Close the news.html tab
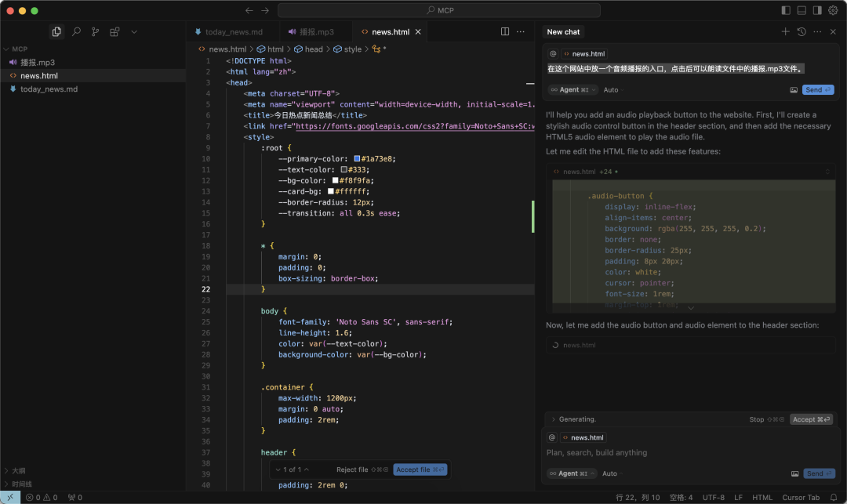The image size is (847, 504). coord(418,32)
